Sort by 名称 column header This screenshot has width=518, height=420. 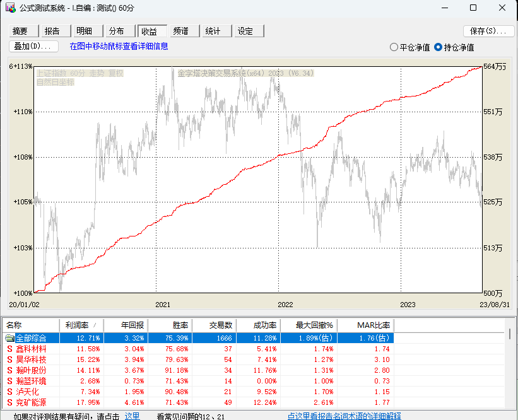tap(32, 325)
